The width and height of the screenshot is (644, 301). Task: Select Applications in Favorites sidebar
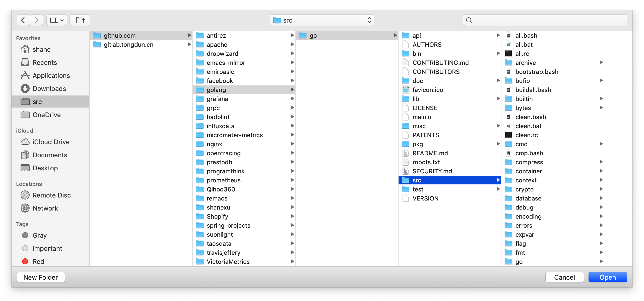(x=51, y=76)
